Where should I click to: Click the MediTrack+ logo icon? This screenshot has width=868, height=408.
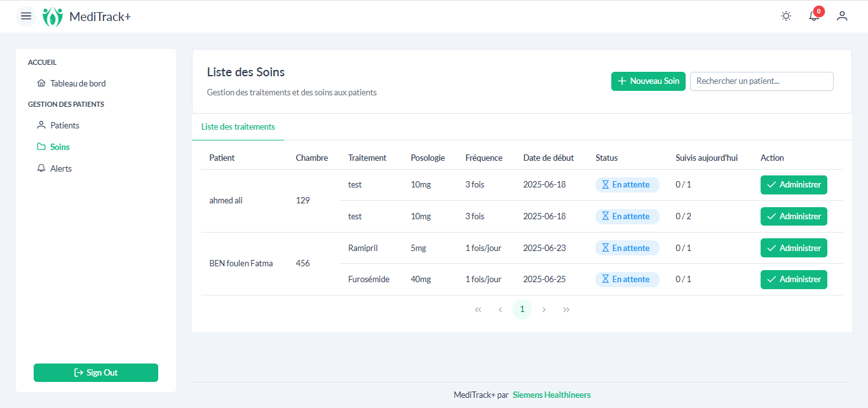click(53, 17)
